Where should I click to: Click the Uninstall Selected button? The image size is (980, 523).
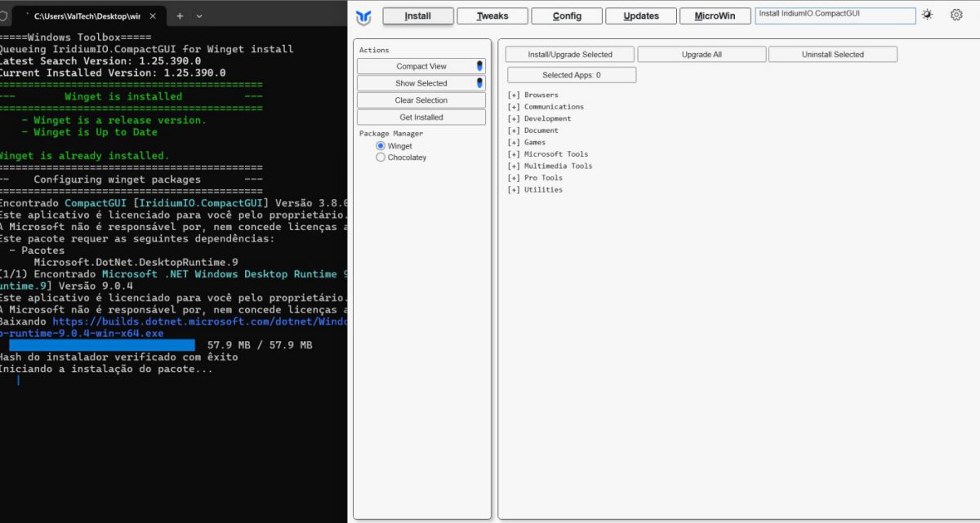pos(833,55)
